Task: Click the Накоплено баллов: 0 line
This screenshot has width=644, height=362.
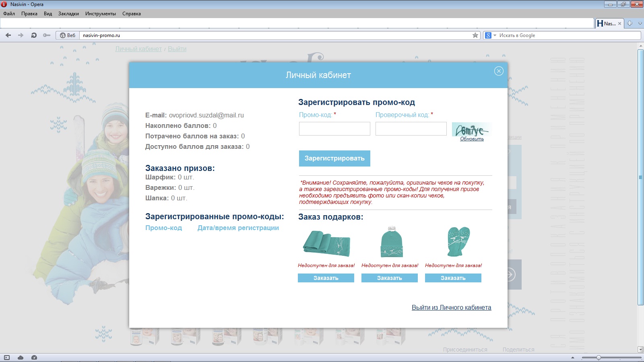Action: [181, 125]
